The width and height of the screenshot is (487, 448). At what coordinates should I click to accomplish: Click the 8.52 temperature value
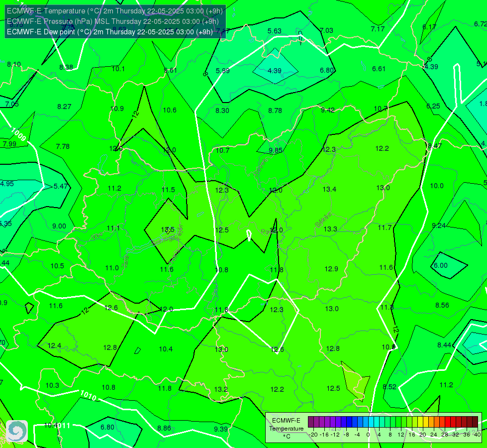tap(390, 387)
